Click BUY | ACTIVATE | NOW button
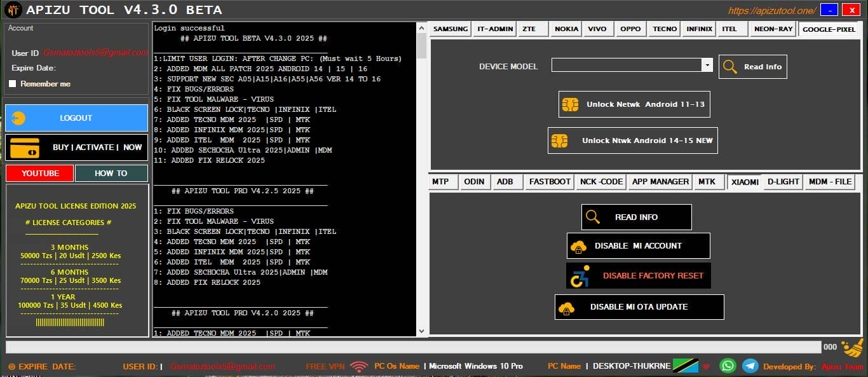Screen dimensions: 868x377 coord(76,147)
